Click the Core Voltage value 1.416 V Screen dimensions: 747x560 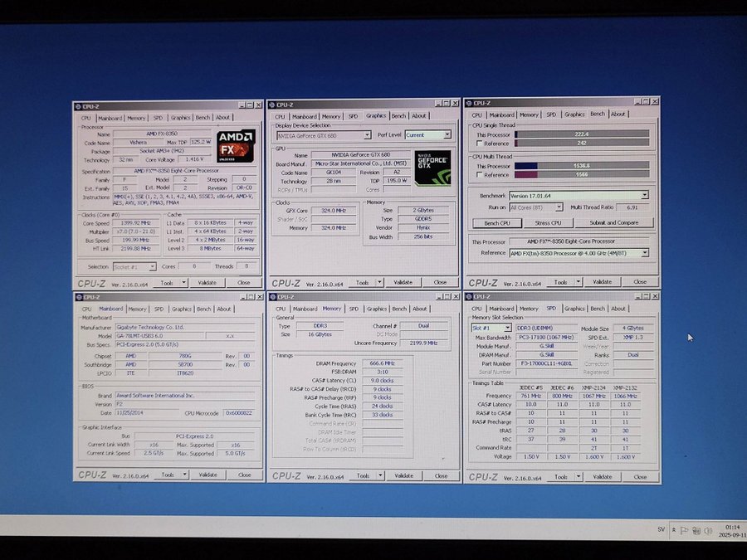tap(194, 159)
